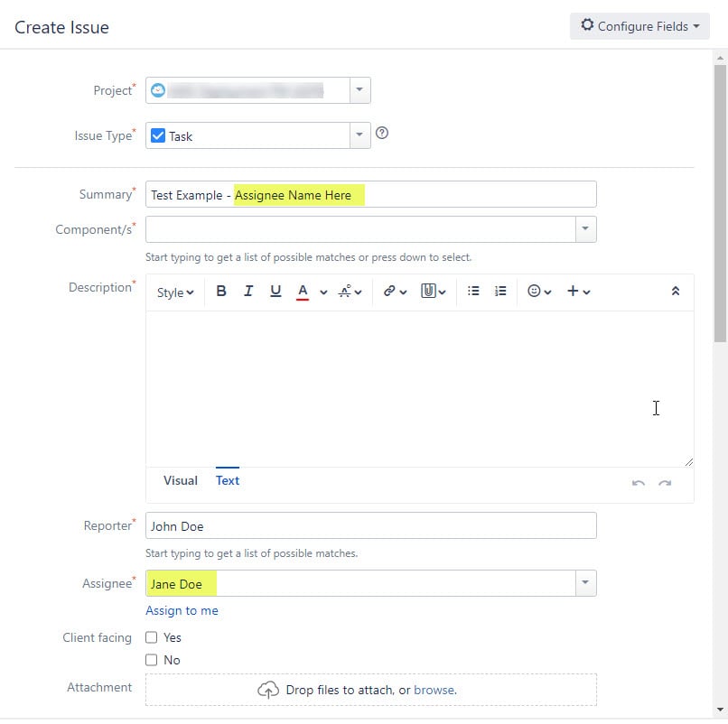Image resolution: width=728 pixels, height=724 pixels.
Task: Click the Assign to me link
Action: coord(182,610)
